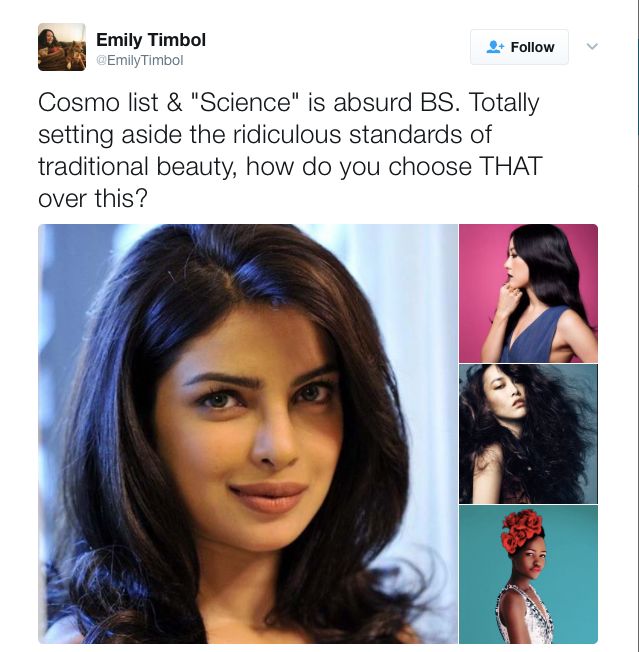Click "over this?" at the tweet's end
This screenshot has height=652, width=639.
pos(93,198)
